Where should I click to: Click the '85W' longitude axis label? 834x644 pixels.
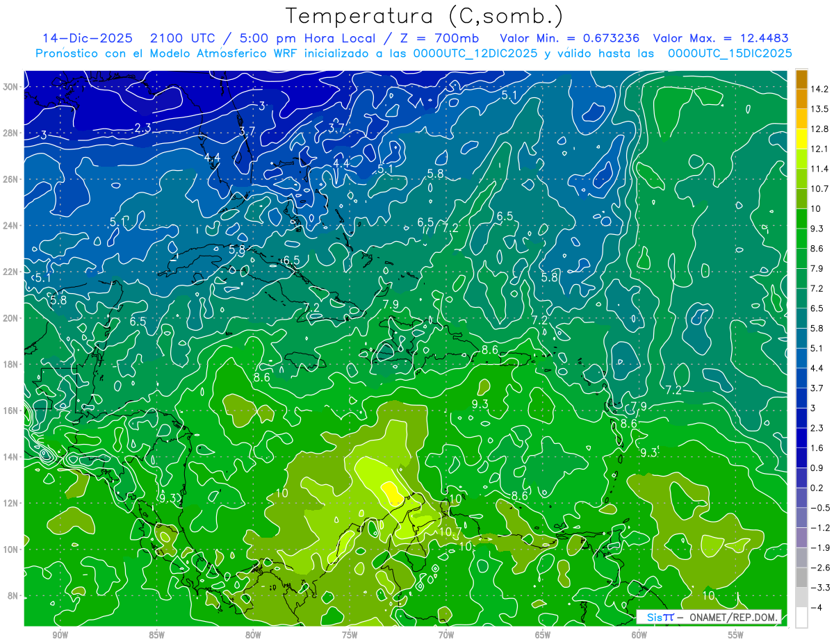156,635
